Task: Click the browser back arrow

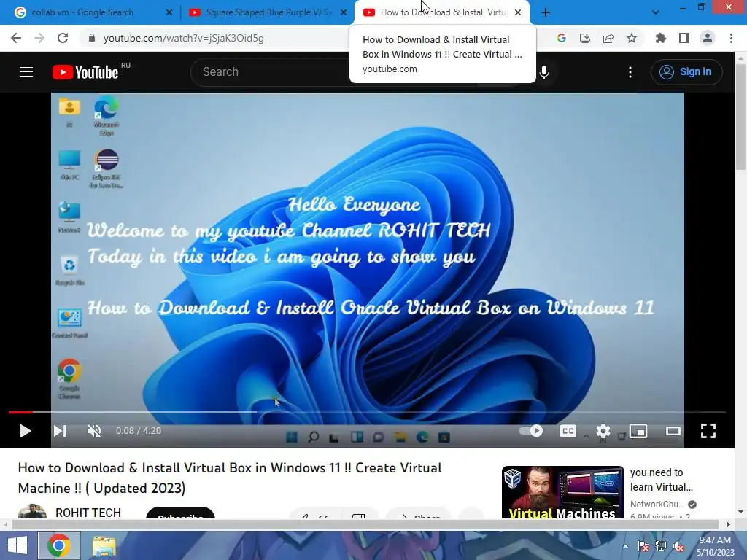Action: (16, 38)
